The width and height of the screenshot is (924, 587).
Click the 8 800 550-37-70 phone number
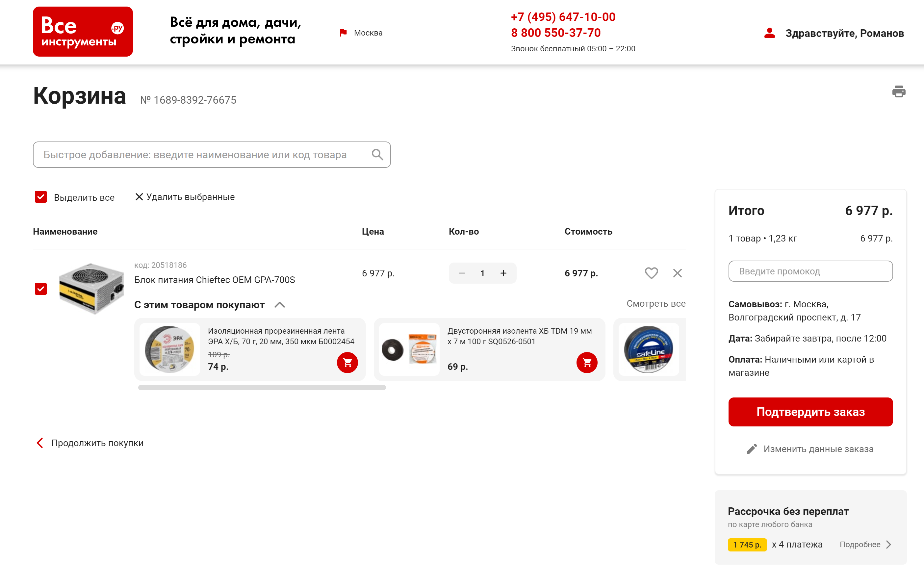[556, 33]
